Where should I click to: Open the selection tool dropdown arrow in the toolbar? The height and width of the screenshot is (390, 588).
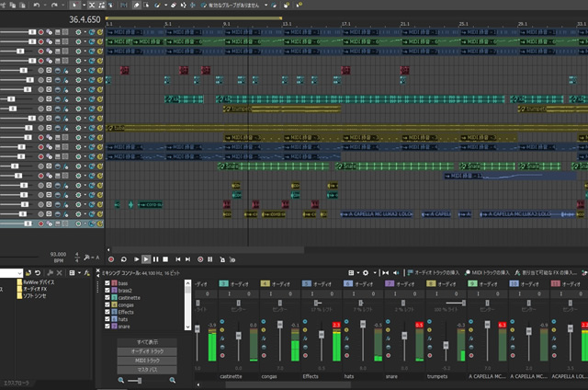[x=84, y=5]
